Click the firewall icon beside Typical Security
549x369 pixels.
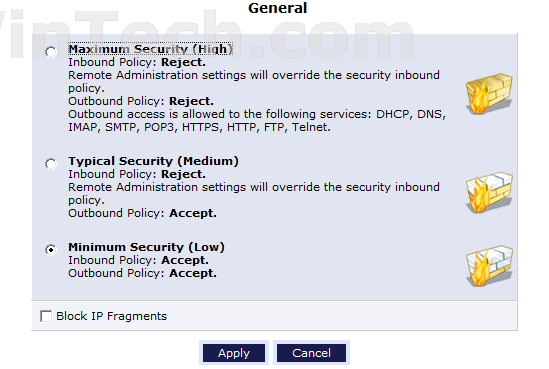coord(489,192)
